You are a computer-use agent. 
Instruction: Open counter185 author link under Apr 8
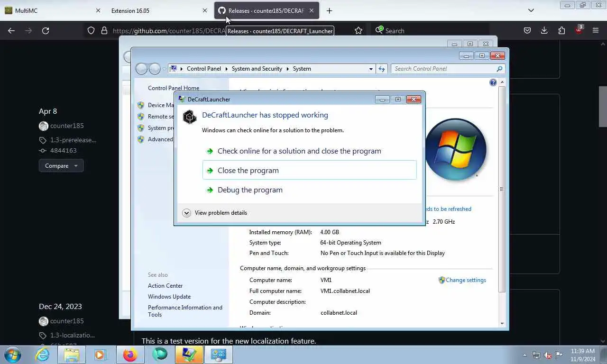67,126
